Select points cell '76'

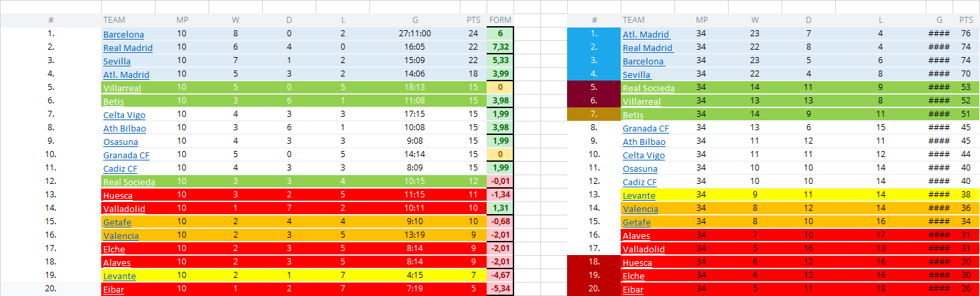pyautogui.click(x=966, y=34)
